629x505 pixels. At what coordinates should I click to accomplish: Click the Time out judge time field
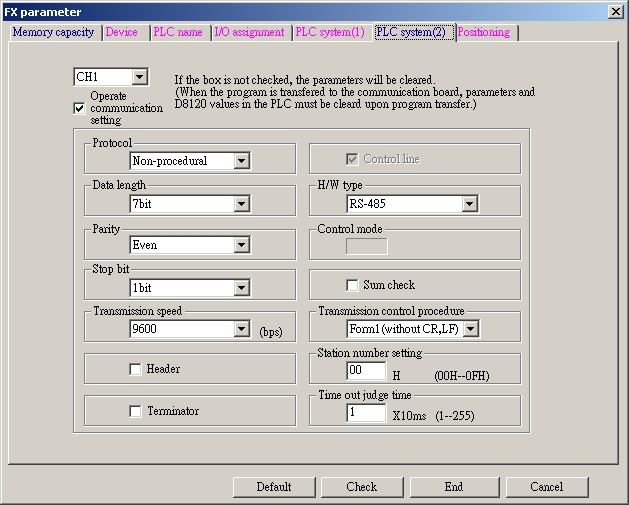pos(365,412)
